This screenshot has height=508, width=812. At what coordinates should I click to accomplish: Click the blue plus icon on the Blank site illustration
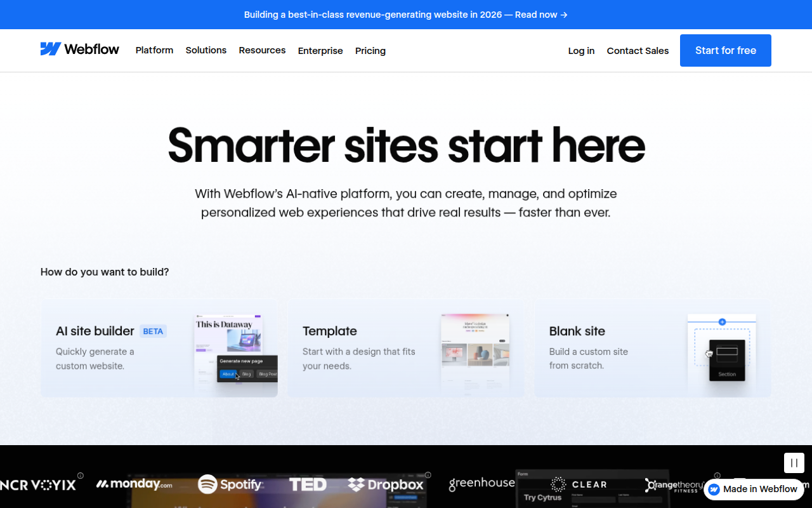click(x=721, y=322)
